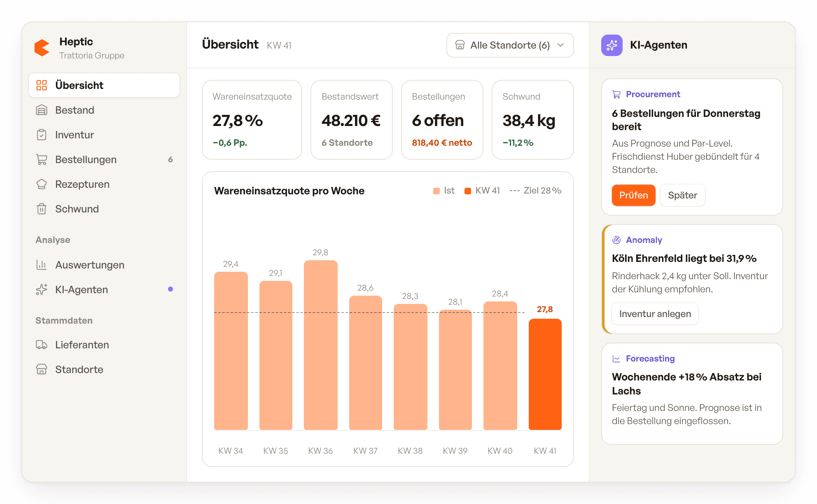The height and width of the screenshot is (504, 817).
Task: Click the Procurement cart icon in agent card
Action: click(x=616, y=94)
